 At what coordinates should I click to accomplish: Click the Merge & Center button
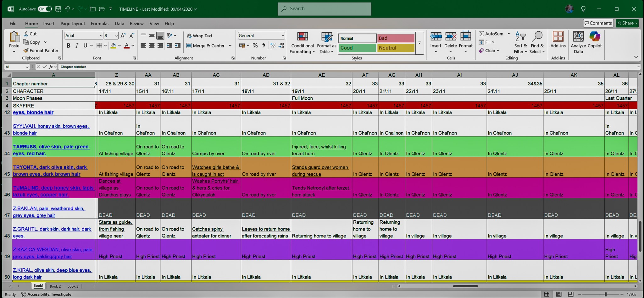[x=206, y=46]
